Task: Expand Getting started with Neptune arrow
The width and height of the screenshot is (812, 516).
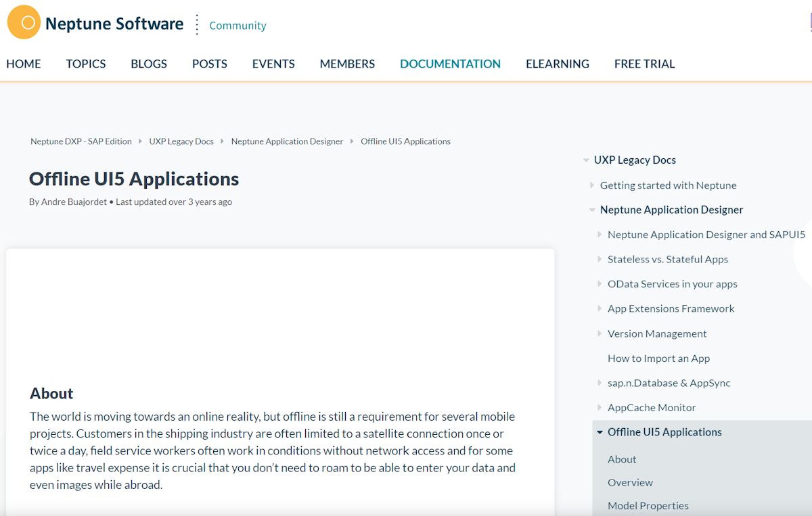Action: pyautogui.click(x=592, y=185)
